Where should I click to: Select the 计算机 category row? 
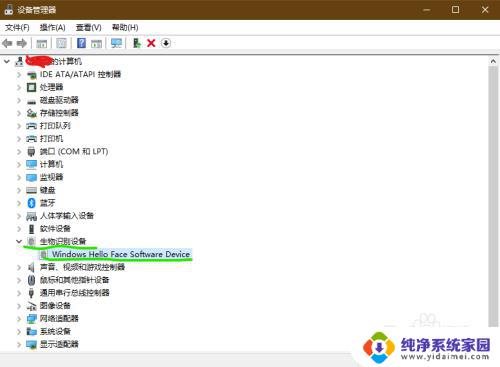(51, 164)
